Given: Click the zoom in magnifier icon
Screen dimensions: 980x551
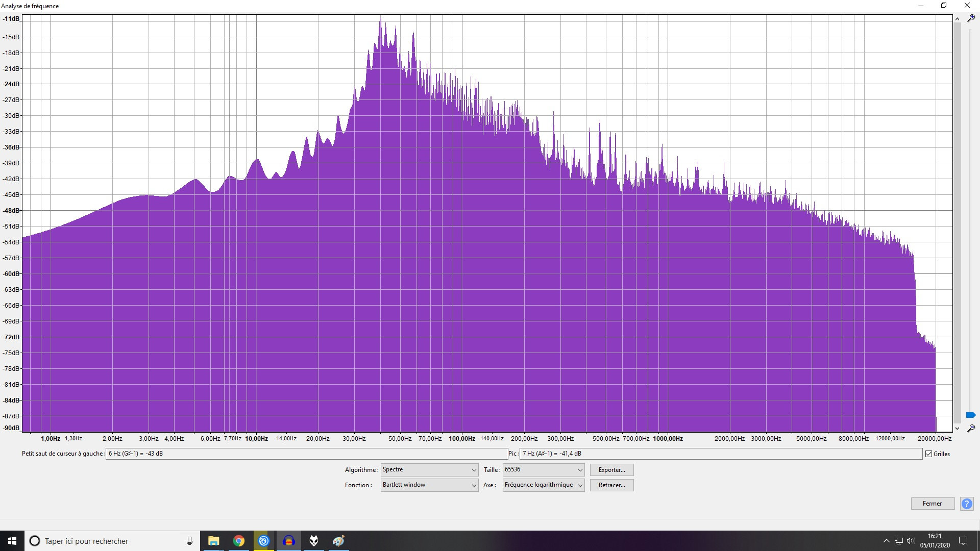Looking at the screenshot, I should (971, 18).
